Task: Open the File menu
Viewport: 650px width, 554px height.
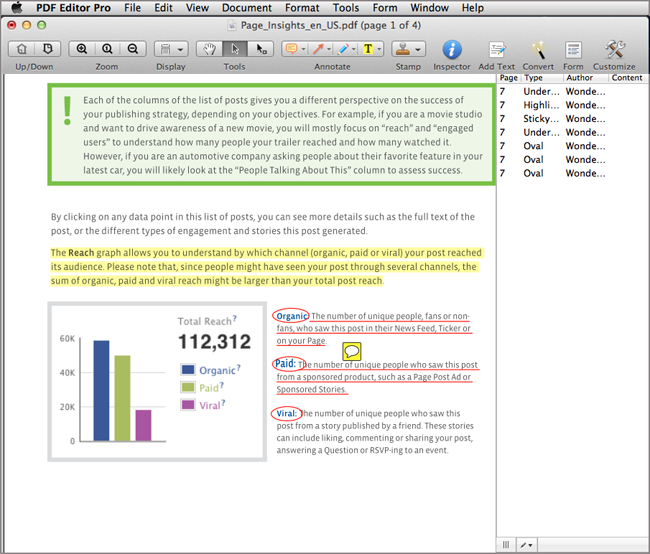Action: pos(132,7)
